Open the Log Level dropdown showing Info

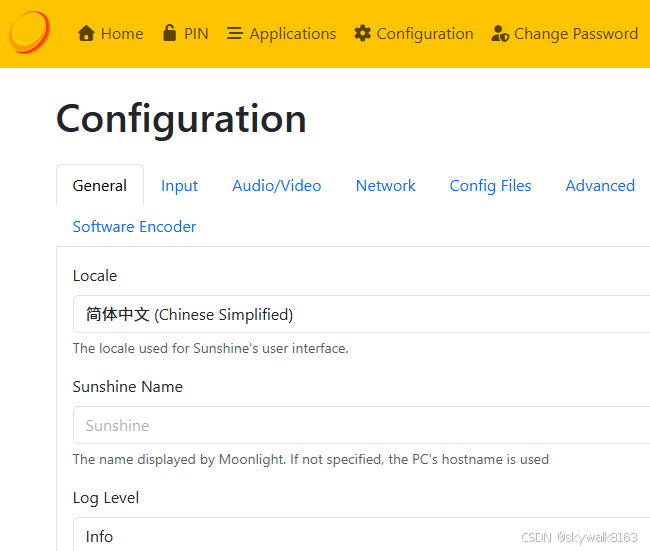coord(361,534)
